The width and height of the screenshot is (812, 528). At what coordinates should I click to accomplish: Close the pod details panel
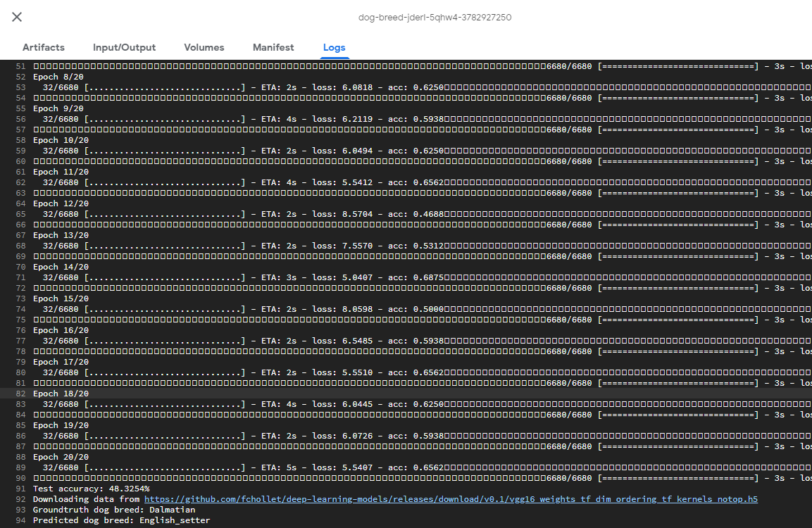(17, 17)
